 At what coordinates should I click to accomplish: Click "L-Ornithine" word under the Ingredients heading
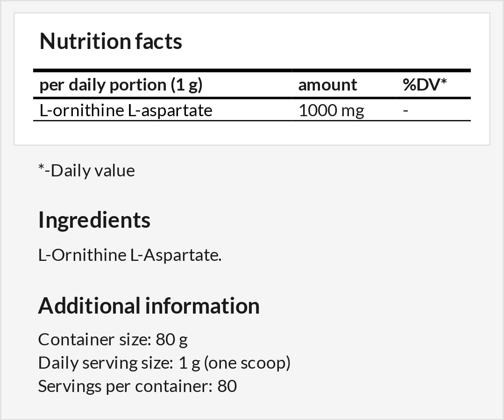pyautogui.click(x=82, y=255)
